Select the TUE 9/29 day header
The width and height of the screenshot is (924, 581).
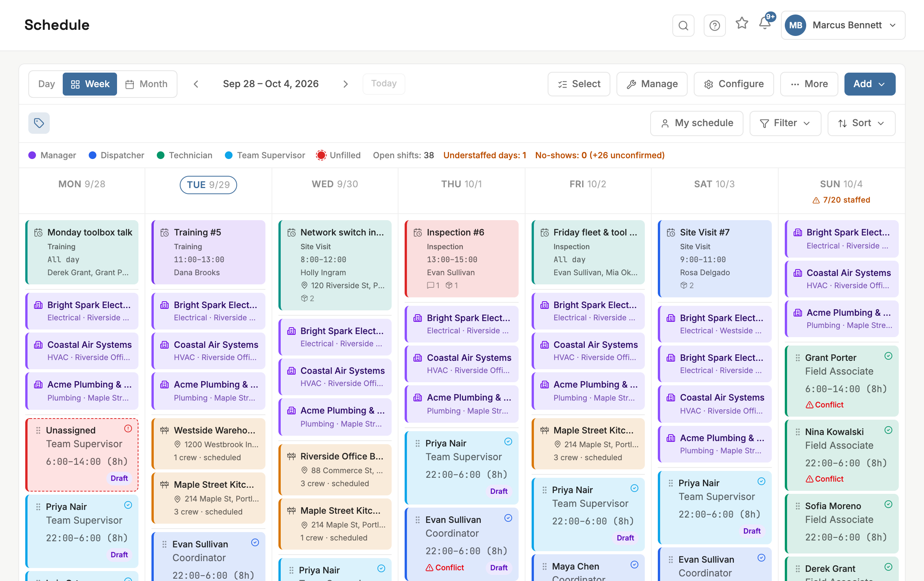208,185
